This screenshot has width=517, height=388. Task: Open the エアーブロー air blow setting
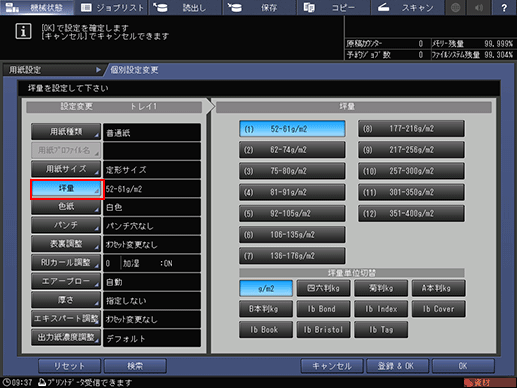click(x=66, y=281)
